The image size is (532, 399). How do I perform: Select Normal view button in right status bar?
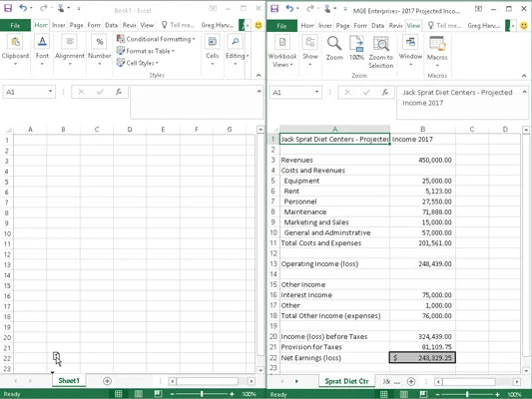(383, 394)
